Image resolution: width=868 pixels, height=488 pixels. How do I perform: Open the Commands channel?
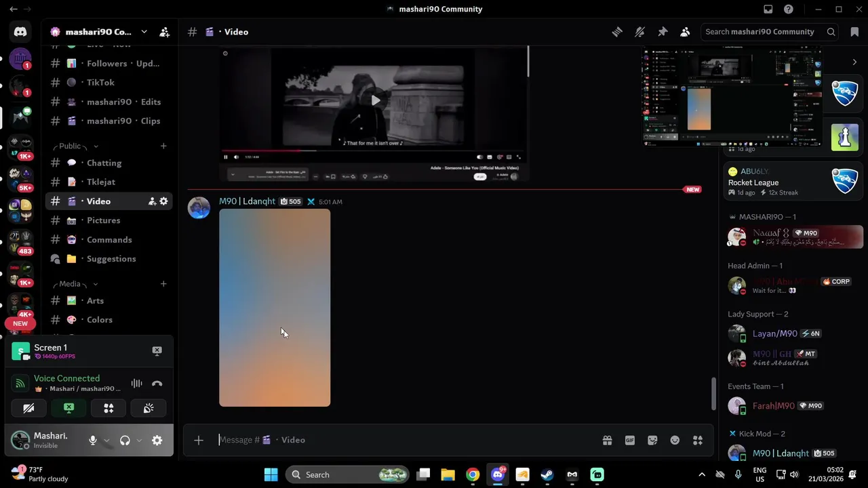(108, 239)
